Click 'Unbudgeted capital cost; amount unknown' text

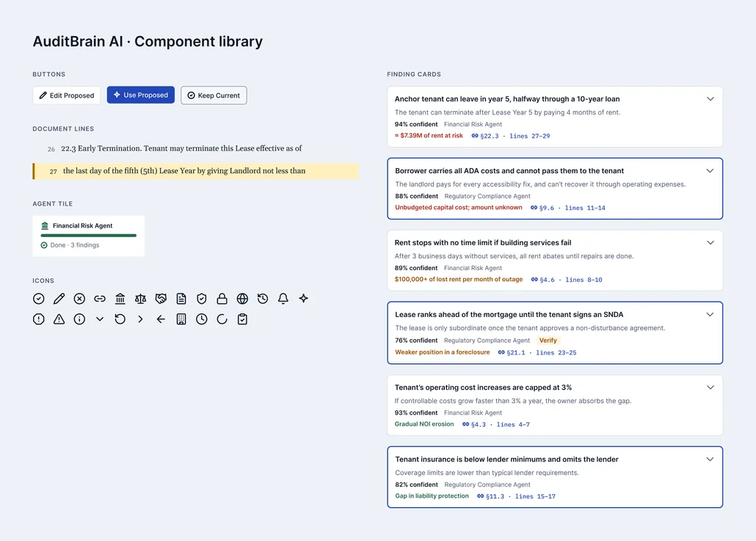point(459,207)
